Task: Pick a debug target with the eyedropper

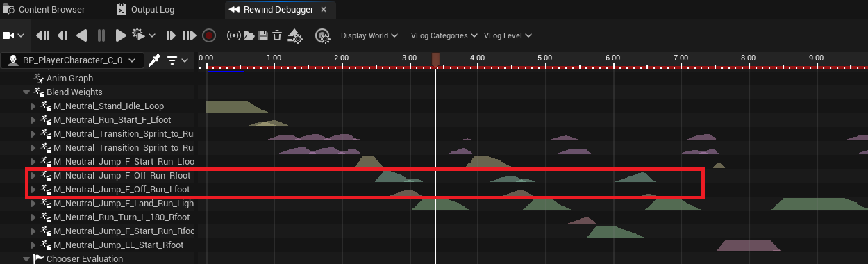Action: tap(155, 60)
